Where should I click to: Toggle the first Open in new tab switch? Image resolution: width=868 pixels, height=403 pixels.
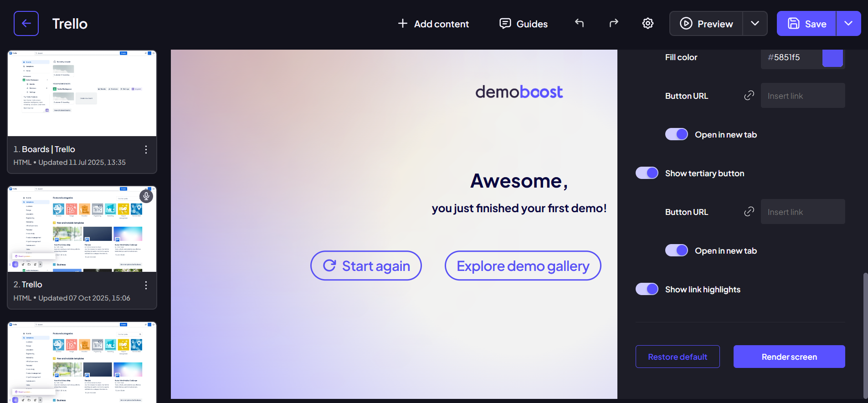677,134
